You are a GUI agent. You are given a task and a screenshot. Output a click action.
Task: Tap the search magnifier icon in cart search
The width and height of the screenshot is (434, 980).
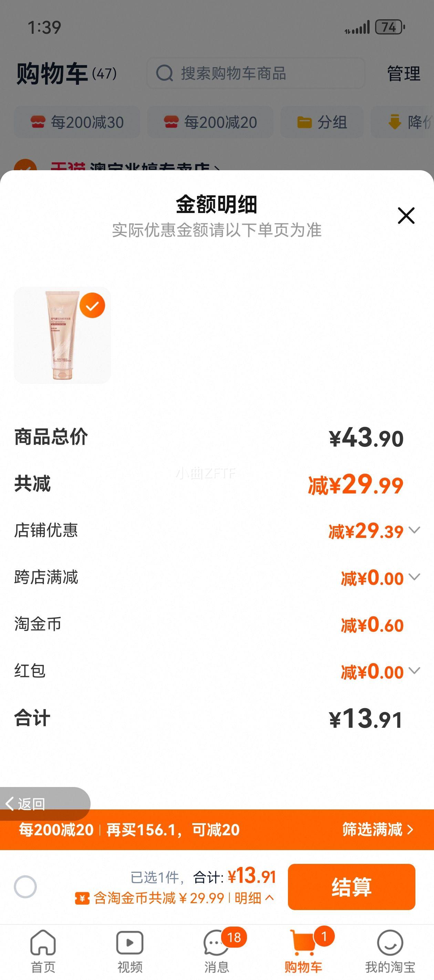[x=165, y=73]
